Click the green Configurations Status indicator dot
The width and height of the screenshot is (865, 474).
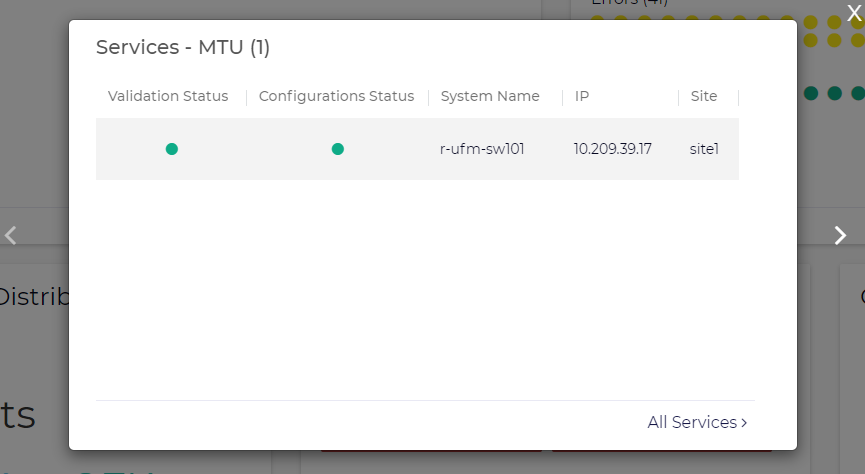(337, 149)
